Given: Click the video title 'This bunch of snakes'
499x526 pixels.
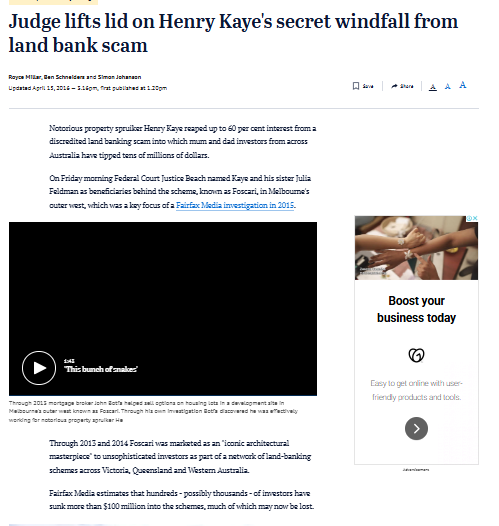Looking at the screenshot, I should click(x=101, y=369).
